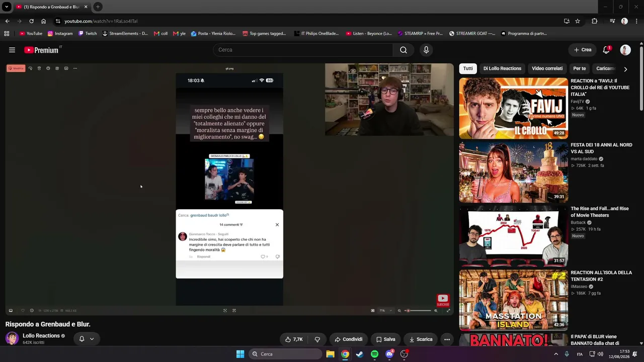Open the apps grid in bookmarks bar
The width and height of the screenshot is (644, 362).
7,34
